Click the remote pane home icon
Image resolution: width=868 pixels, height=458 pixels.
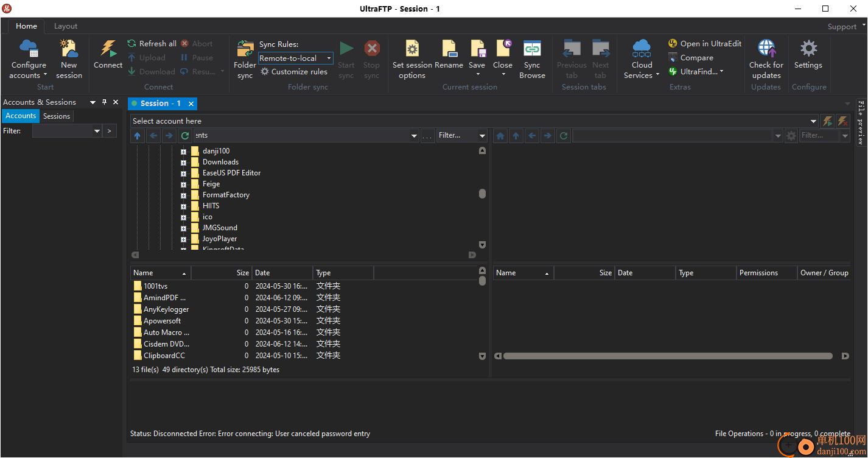coord(500,135)
